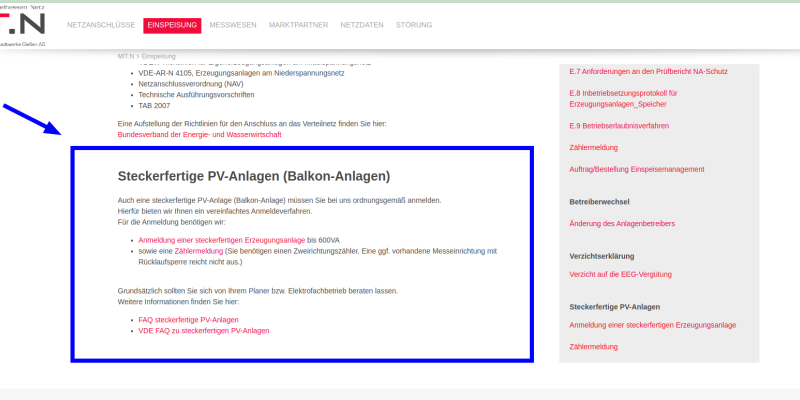Select the highlighted EINSPEISUNG tab

(x=172, y=25)
